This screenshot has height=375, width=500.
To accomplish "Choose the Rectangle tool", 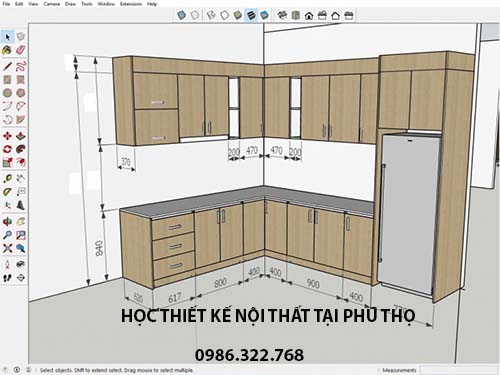I will [x=7, y=79].
